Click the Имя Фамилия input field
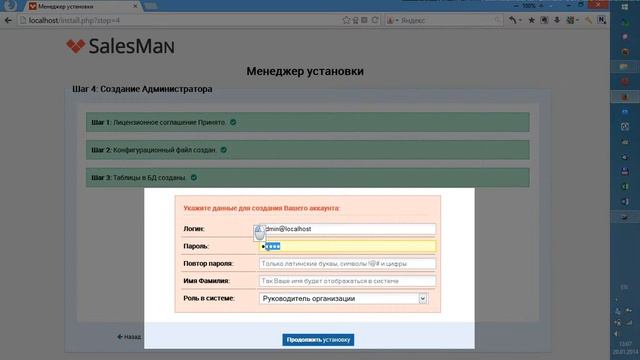The image size is (640, 360). tap(347, 281)
